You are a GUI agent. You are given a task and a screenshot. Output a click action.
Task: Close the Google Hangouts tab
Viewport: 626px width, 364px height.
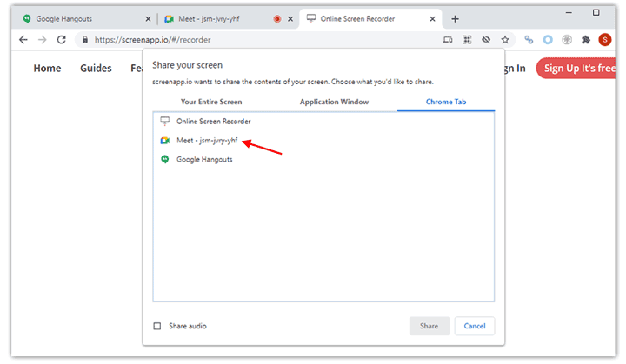148,19
